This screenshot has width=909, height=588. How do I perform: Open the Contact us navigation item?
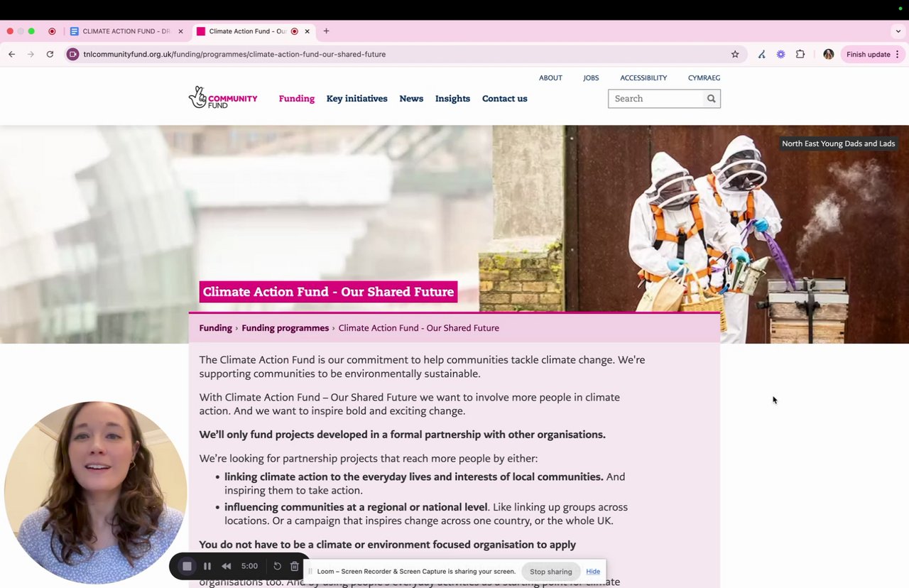[504, 99]
